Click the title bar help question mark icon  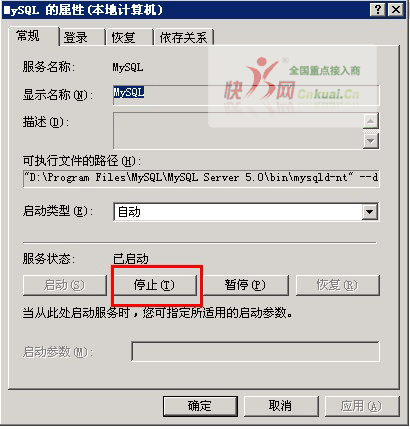tap(378, 9)
